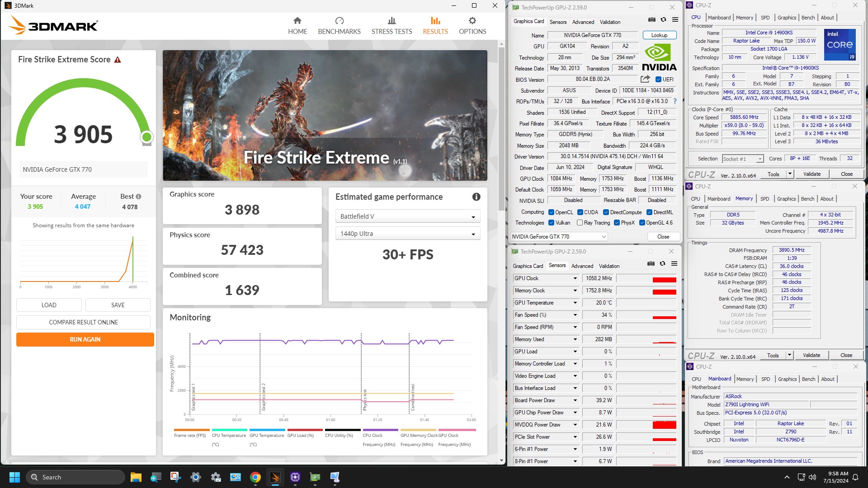Click Windows taskbar Search box

tap(75, 477)
